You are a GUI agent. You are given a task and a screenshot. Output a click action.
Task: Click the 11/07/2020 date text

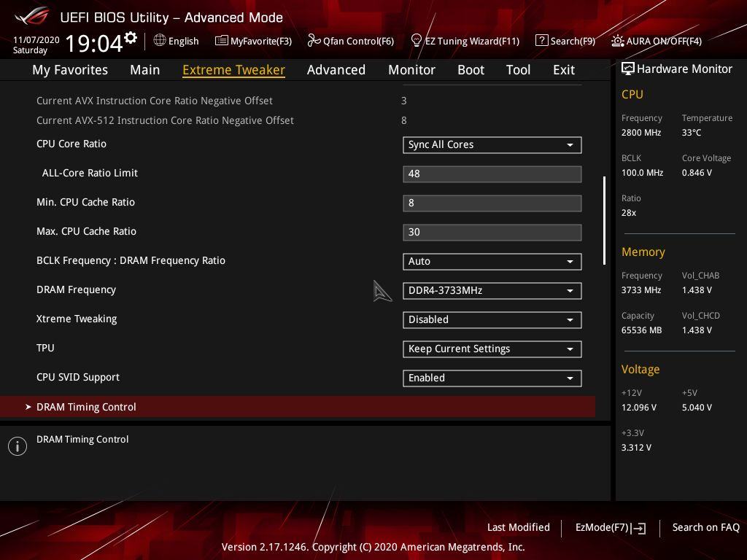click(x=36, y=39)
